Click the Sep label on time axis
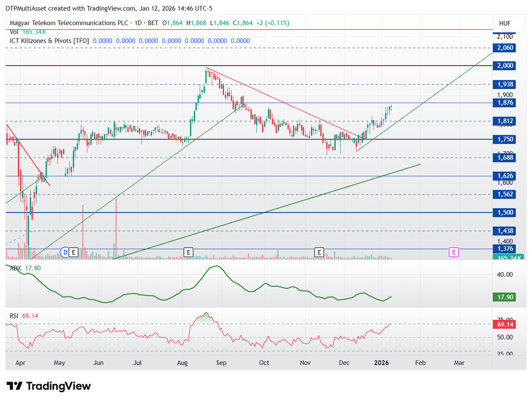This screenshot has height=402, width=532. point(221,363)
